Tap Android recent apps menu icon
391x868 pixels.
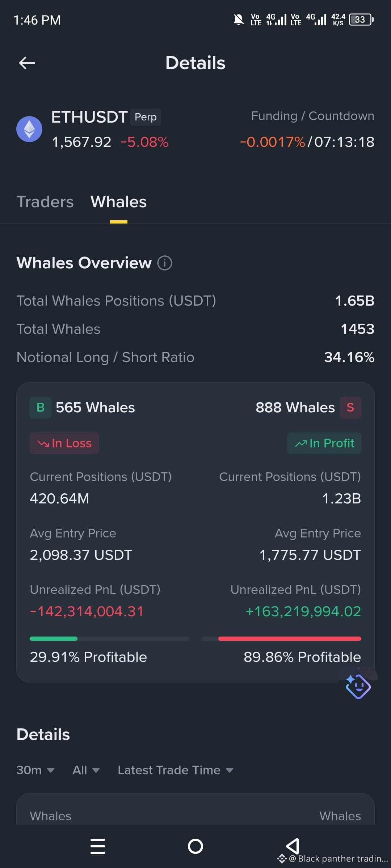coord(98,846)
